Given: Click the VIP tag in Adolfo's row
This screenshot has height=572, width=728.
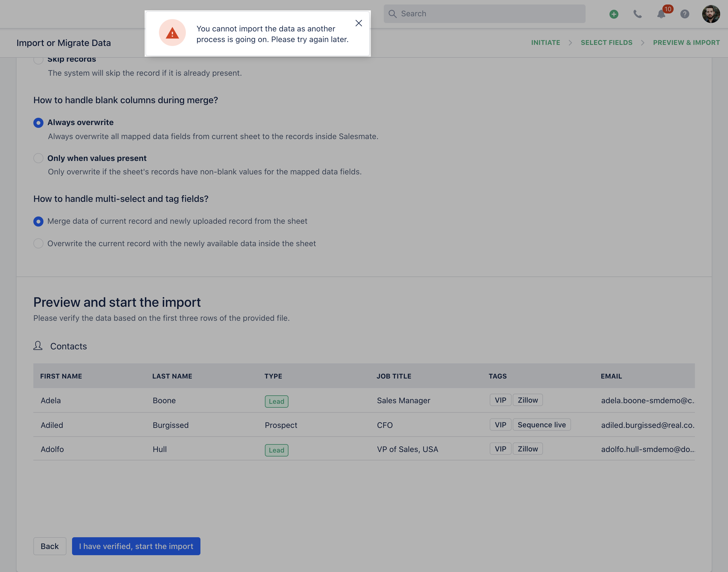Looking at the screenshot, I should (500, 449).
